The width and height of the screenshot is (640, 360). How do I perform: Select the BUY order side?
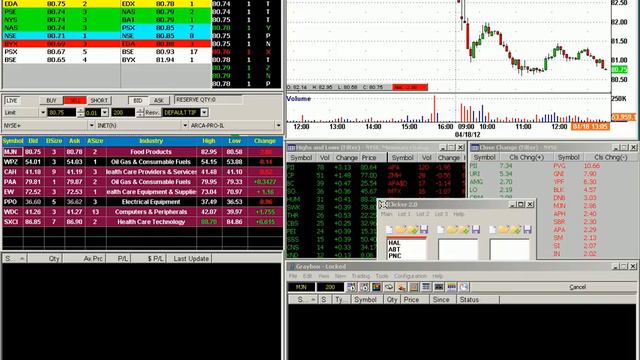(x=51, y=100)
